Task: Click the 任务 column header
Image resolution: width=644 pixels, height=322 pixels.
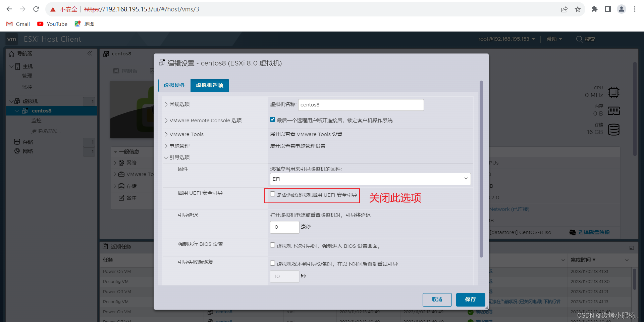Action: point(108,260)
